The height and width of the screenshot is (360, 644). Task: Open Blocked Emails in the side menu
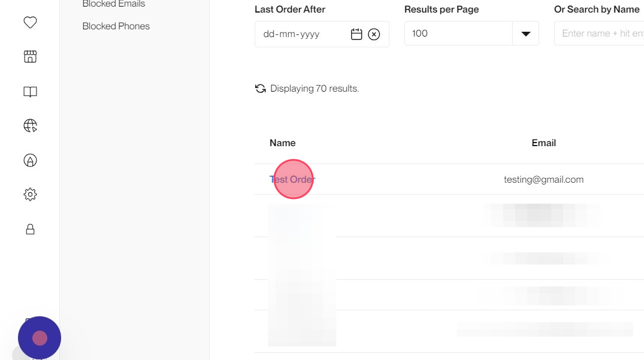click(114, 4)
